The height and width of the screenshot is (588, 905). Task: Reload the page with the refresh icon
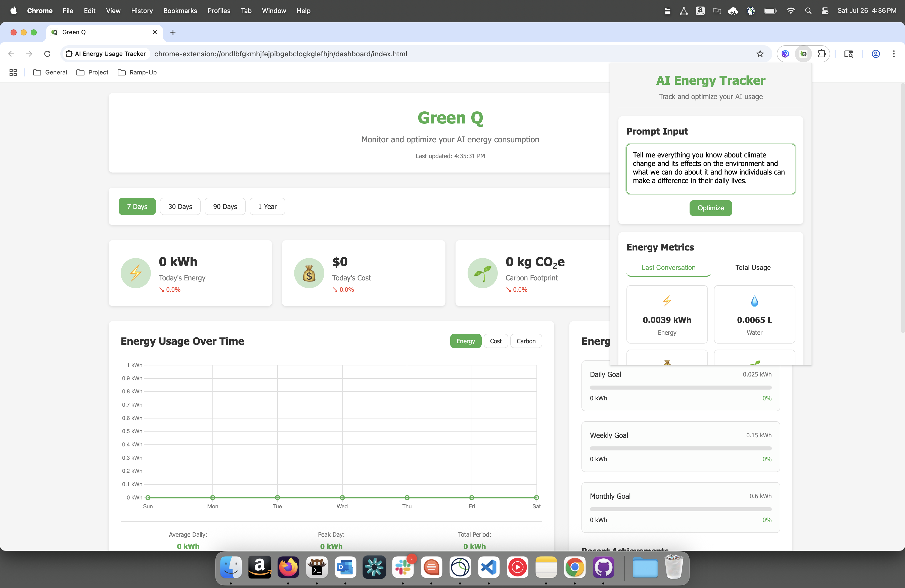(x=47, y=54)
